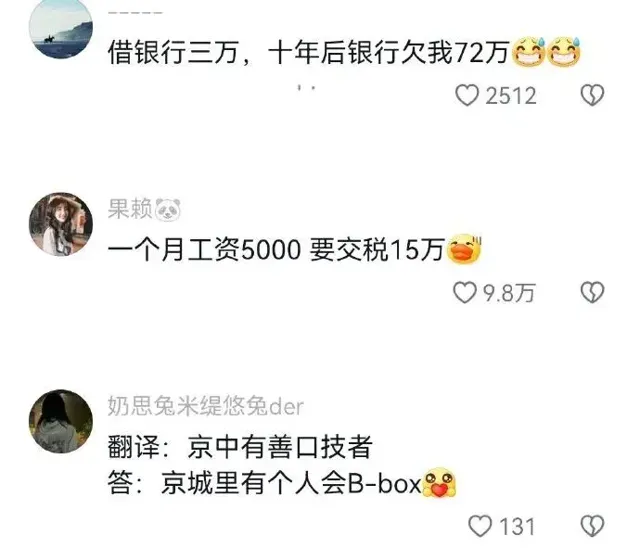Like the B-box translation comment
The height and width of the screenshot is (548, 640).
[x=480, y=526]
